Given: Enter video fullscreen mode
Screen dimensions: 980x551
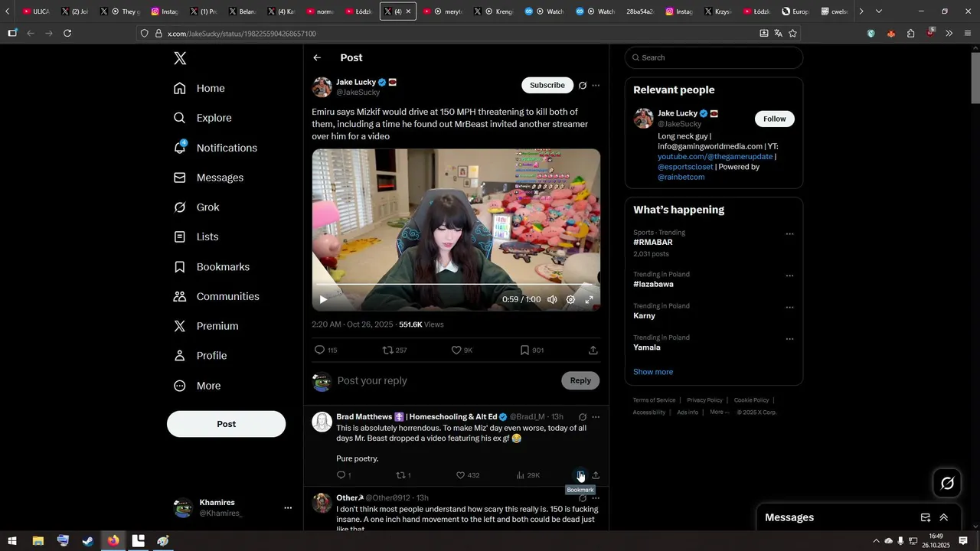Looking at the screenshot, I should (589, 299).
